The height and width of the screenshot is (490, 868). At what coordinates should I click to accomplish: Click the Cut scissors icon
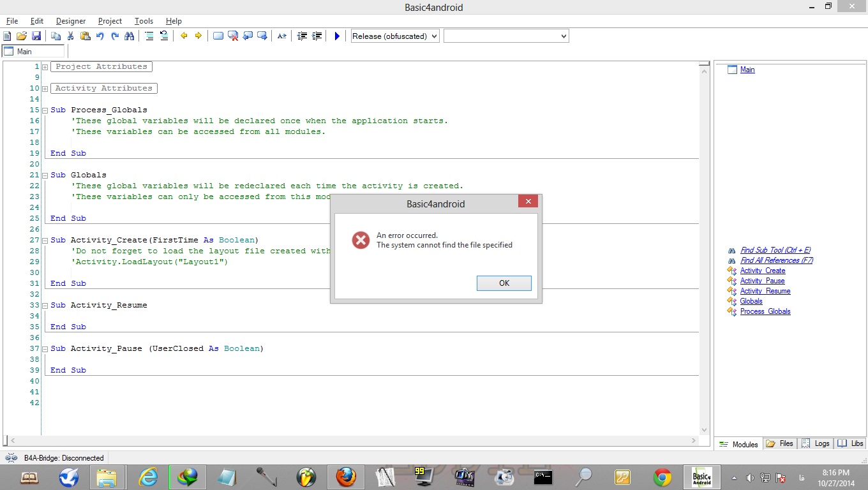coord(71,36)
